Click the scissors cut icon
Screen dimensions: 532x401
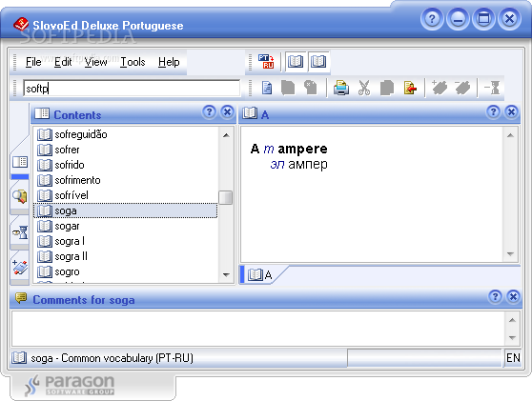(364, 89)
